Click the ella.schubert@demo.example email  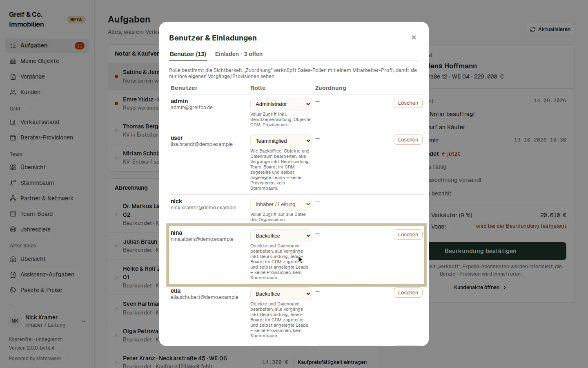pyautogui.click(x=205, y=297)
